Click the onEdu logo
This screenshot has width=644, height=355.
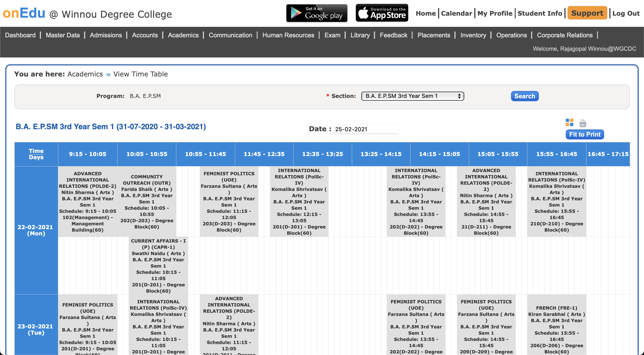[24, 13]
